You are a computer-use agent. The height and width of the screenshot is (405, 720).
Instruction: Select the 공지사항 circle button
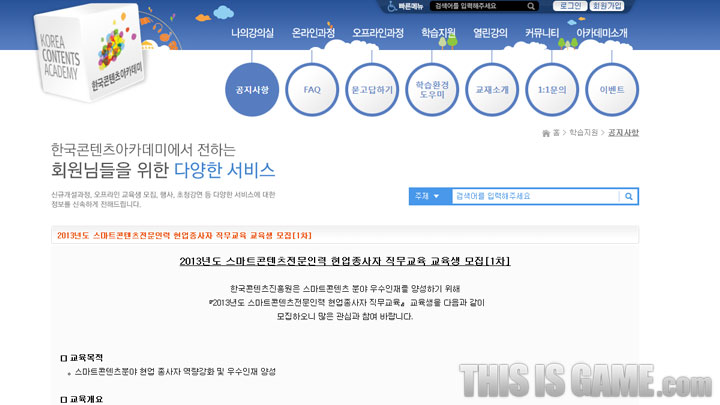coord(253,89)
